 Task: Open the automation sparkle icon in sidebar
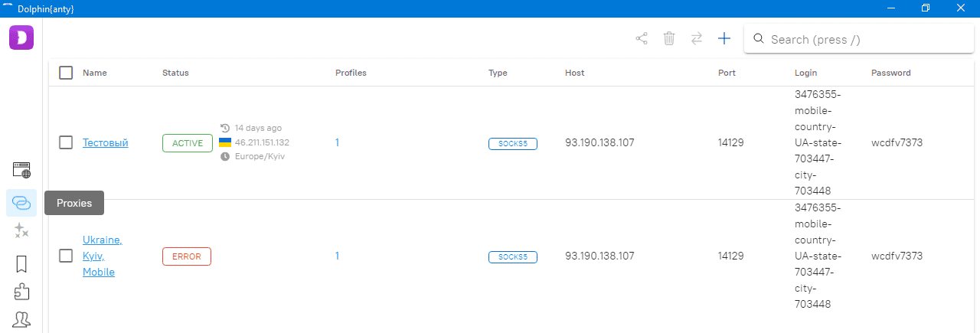21,230
